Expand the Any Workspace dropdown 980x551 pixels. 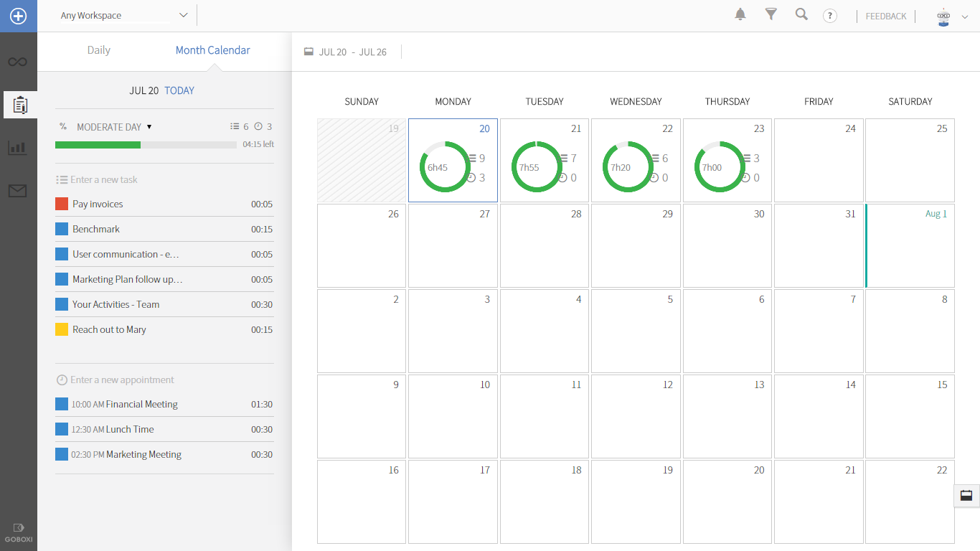click(x=183, y=15)
